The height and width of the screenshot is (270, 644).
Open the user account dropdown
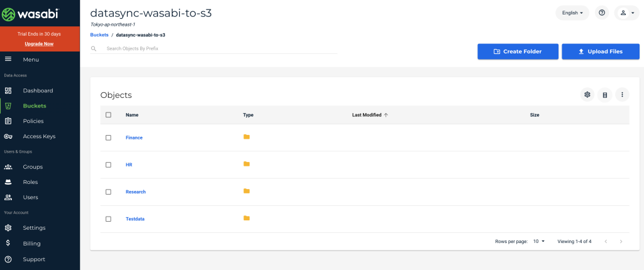pos(627,13)
